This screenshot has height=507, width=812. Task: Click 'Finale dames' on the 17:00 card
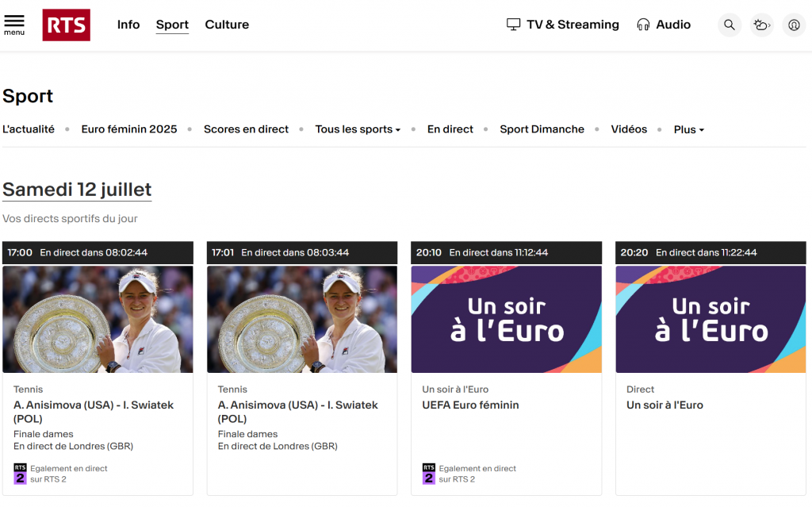point(44,434)
